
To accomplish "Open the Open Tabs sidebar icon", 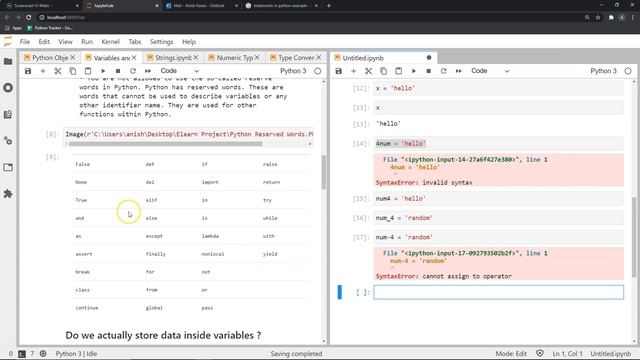I will [x=8, y=167].
